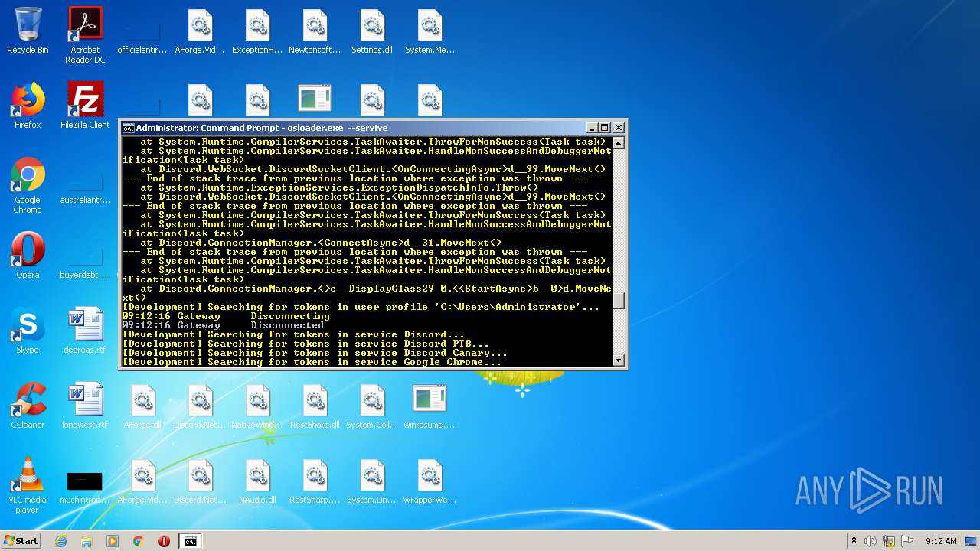The width and height of the screenshot is (980, 551).
Task: Launch Firefox from the desktop shortcut
Action: click(x=28, y=106)
